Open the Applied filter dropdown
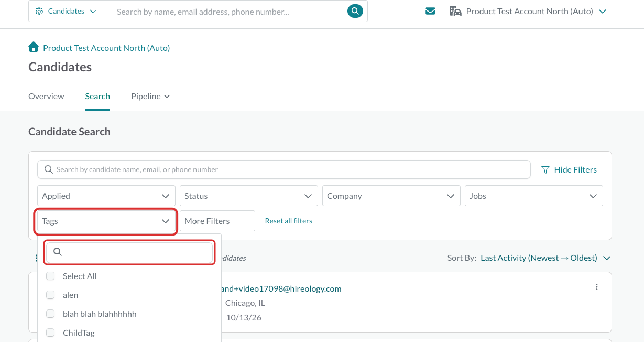This screenshot has width=644, height=342. (x=106, y=196)
